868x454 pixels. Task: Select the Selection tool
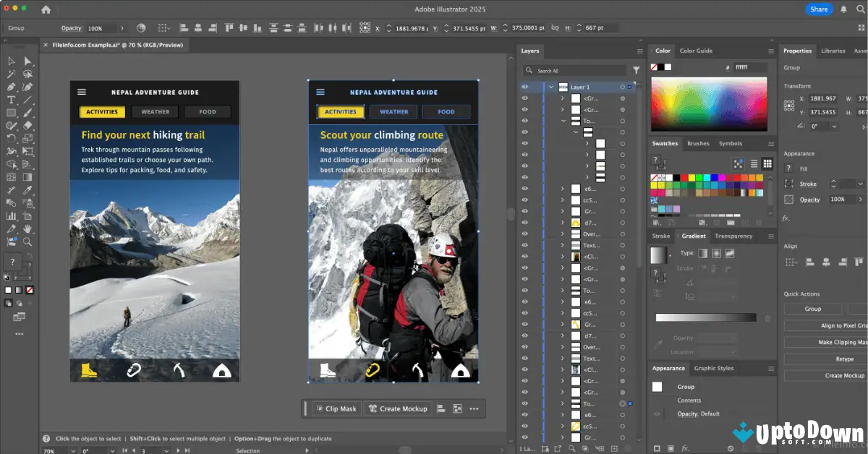[10, 61]
